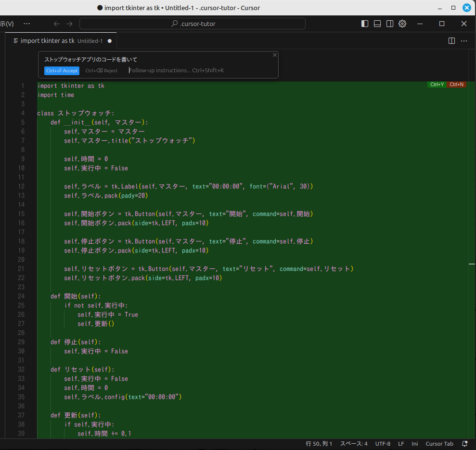Screen dimensions: 476x450
Task: Go forward with the right arrow
Action: pos(69,24)
